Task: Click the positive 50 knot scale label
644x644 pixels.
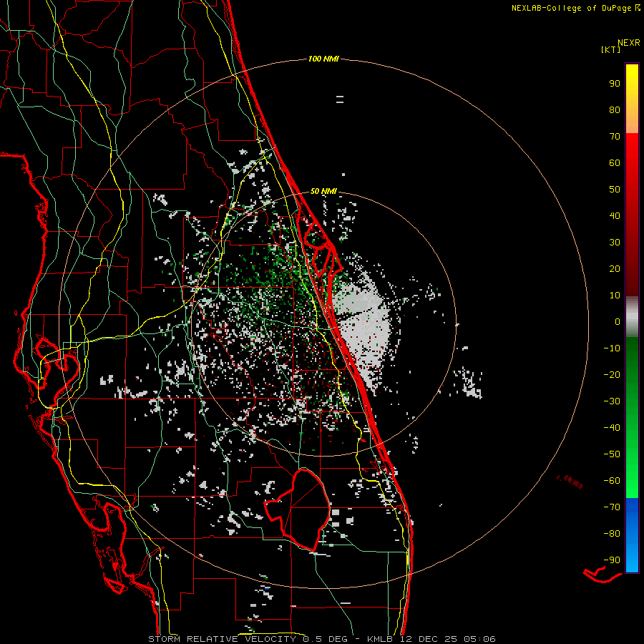Action: click(x=615, y=190)
